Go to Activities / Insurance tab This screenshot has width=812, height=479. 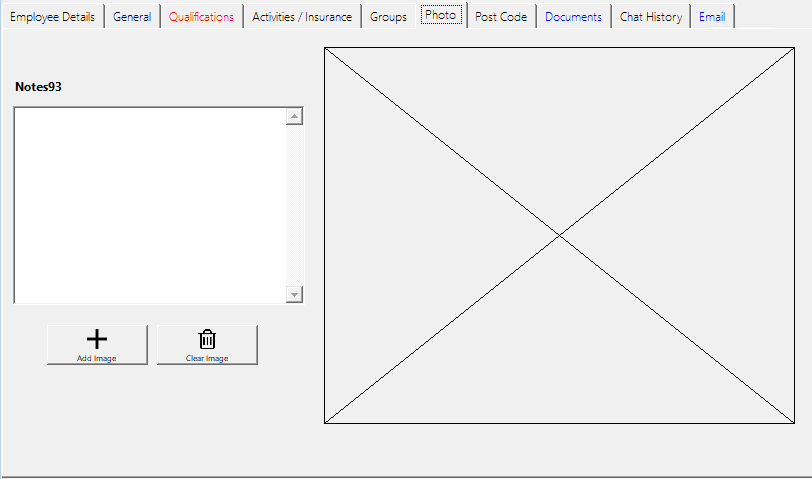302,17
